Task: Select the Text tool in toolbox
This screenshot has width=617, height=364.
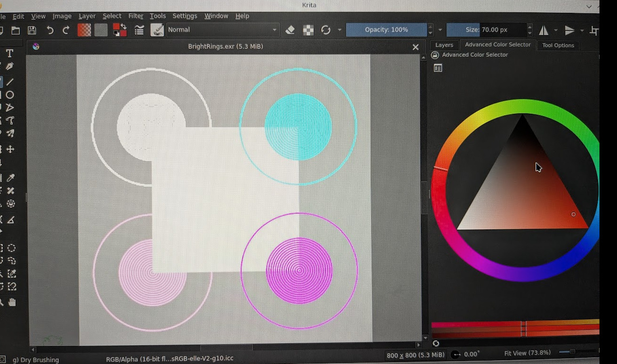Action: tap(9, 54)
